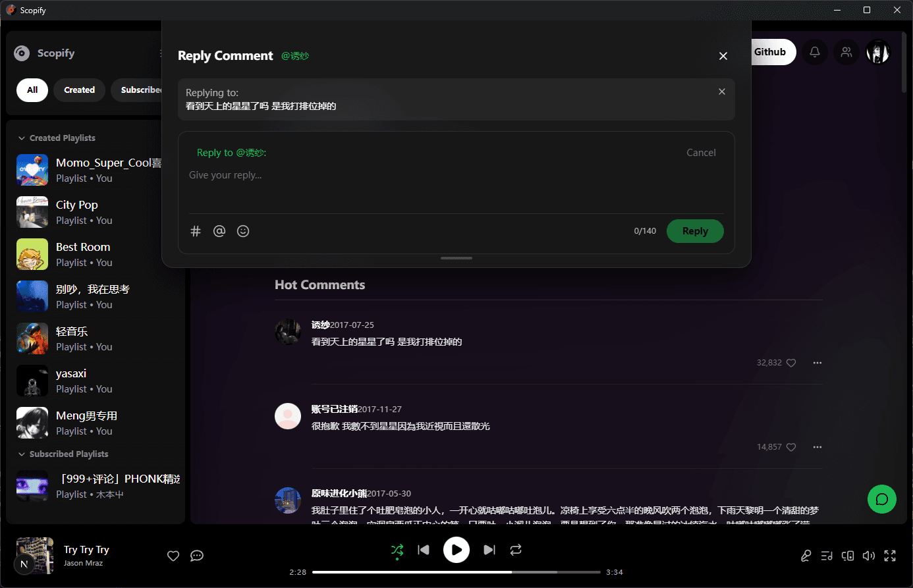Viewport: 913px width, 588px height.
Task: Open more options for the 2017-11-27 comment
Action: pyautogui.click(x=817, y=447)
